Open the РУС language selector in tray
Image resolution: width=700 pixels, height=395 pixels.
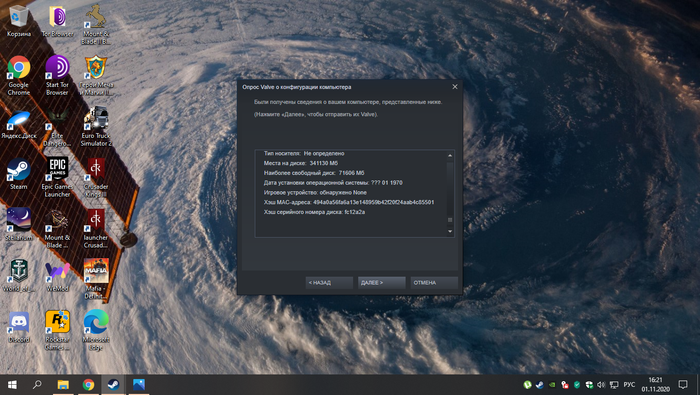[629, 384]
